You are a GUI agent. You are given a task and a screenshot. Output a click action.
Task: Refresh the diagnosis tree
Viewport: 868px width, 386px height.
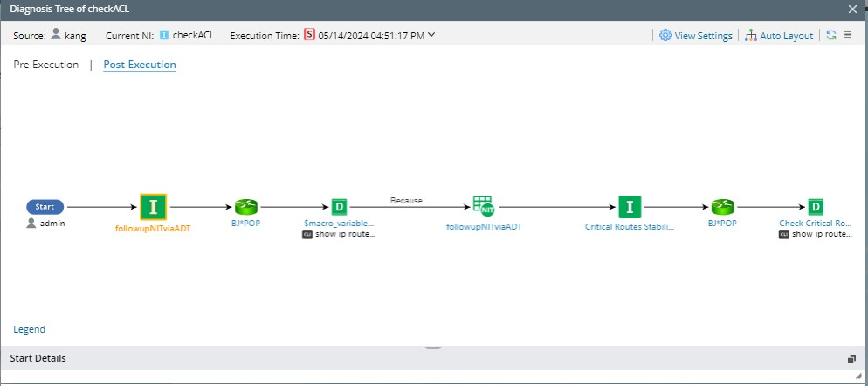pyautogui.click(x=831, y=35)
